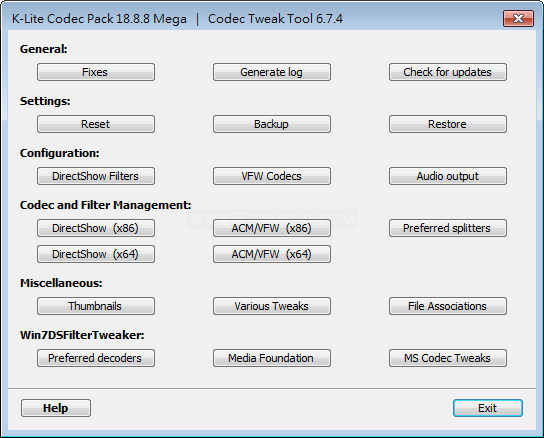The height and width of the screenshot is (438, 544).
Task: Open the Backup settings option
Action: [x=272, y=124]
